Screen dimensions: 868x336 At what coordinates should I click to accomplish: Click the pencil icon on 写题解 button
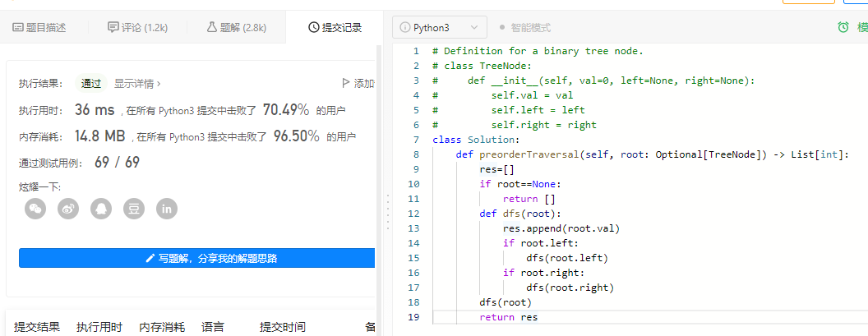tap(150, 258)
